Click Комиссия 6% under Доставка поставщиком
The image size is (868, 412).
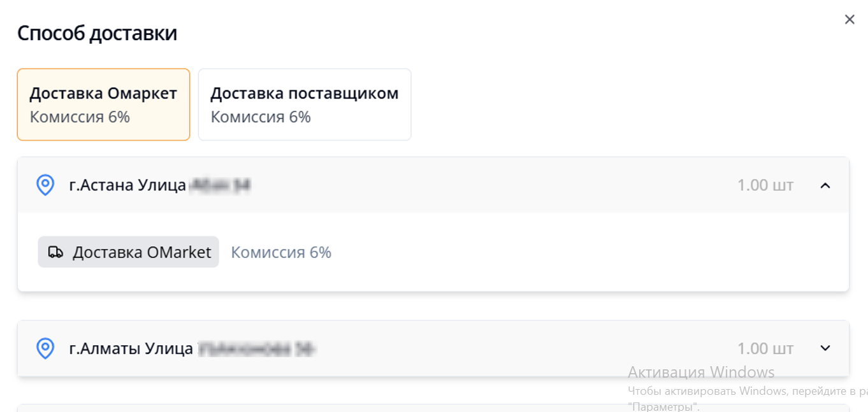point(261,117)
